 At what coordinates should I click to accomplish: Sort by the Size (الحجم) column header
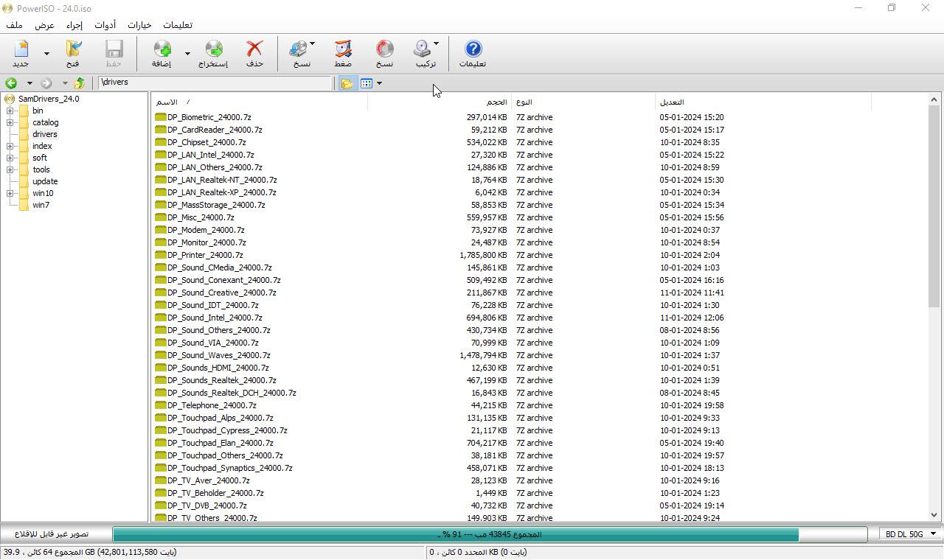click(x=440, y=102)
